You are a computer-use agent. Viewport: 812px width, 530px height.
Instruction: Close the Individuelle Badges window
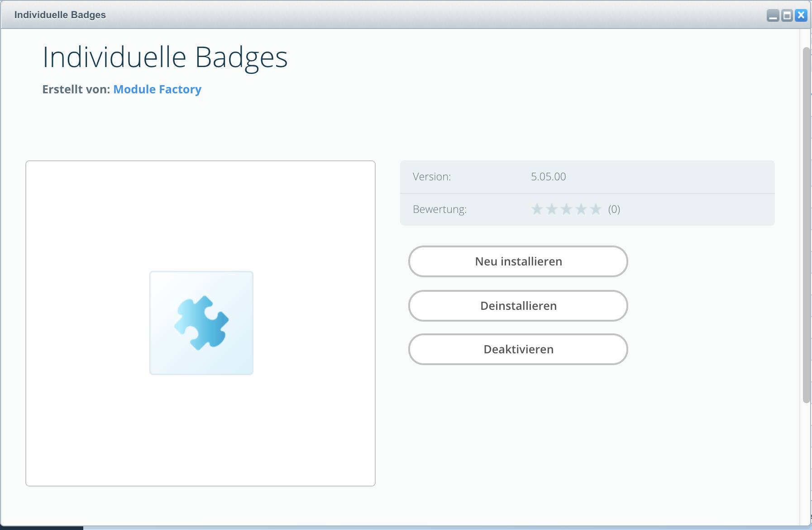[x=801, y=15]
